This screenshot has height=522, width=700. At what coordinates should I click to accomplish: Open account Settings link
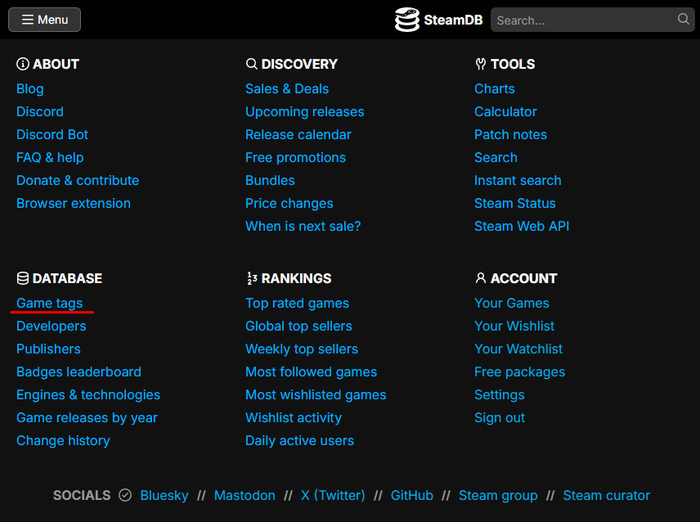click(499, 395)
